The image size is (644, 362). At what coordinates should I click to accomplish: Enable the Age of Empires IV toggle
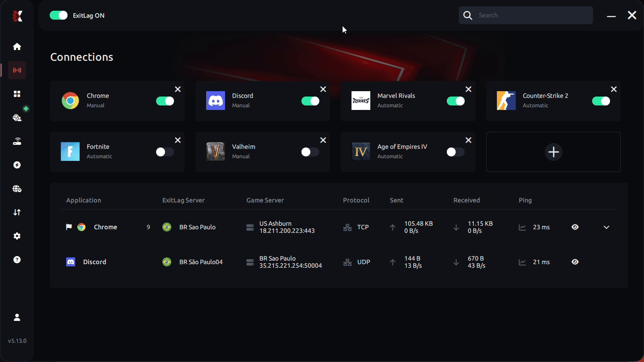click(x=456, y=152)
